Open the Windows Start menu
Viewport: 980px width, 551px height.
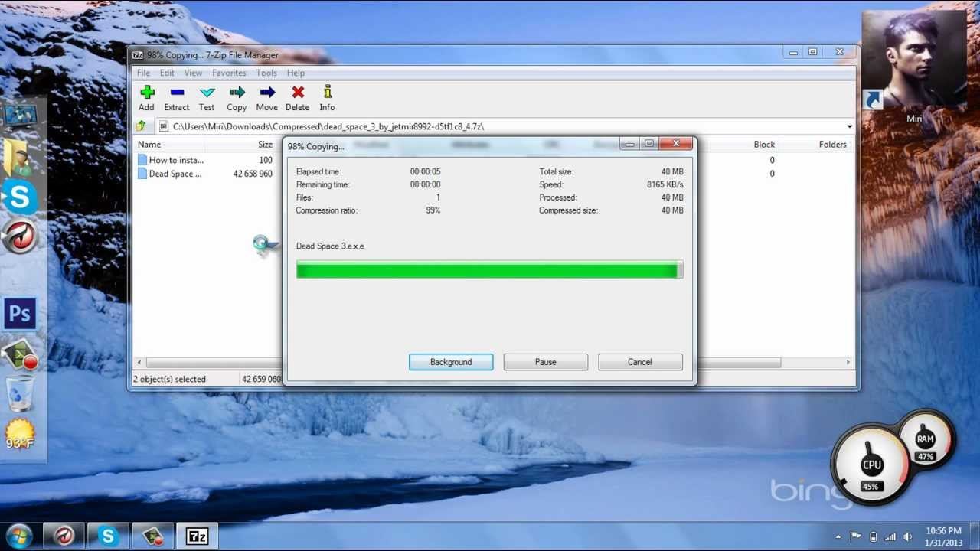(x=18, y=536)
